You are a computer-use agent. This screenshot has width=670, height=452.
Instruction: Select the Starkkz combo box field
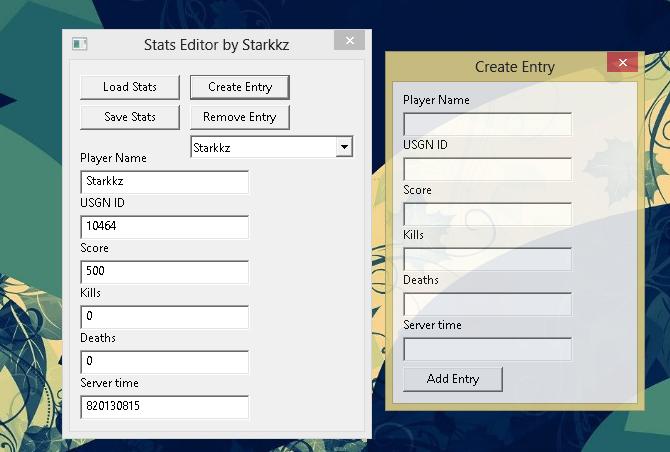[272, 147]
